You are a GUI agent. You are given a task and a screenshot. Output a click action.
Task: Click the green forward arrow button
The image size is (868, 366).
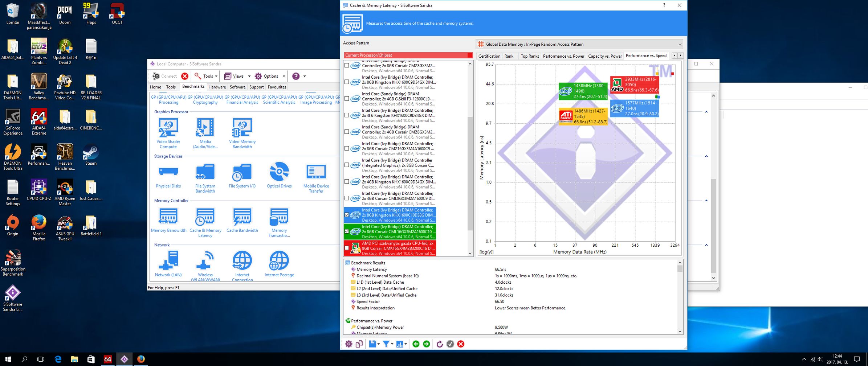pos(427,344)
